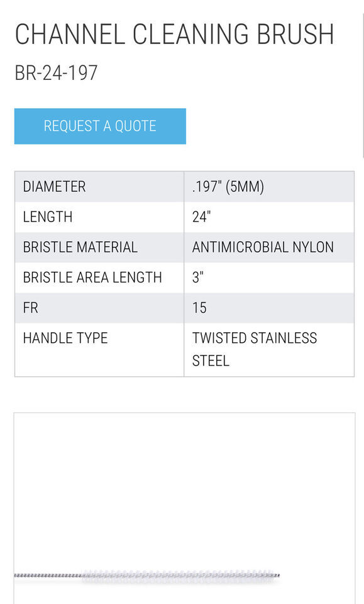
Task: Select the Twisted Stainless Steel value
Action: (255, 349)
